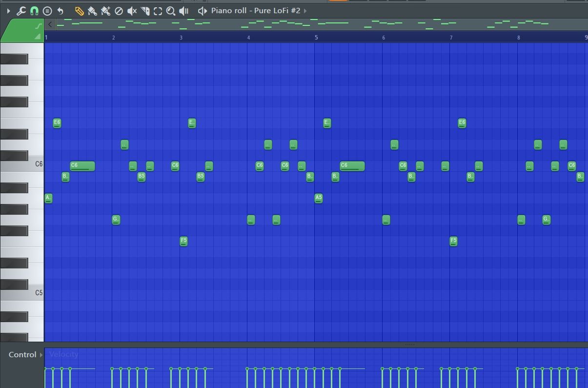
Task: Select the long C6 note in bar 5
Action: point(352,166)
